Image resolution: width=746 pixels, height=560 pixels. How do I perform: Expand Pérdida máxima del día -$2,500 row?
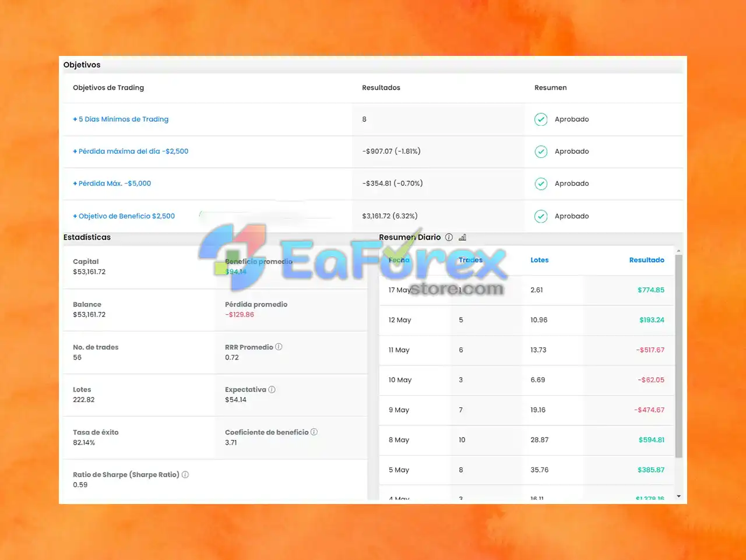[x=131, y=151]
